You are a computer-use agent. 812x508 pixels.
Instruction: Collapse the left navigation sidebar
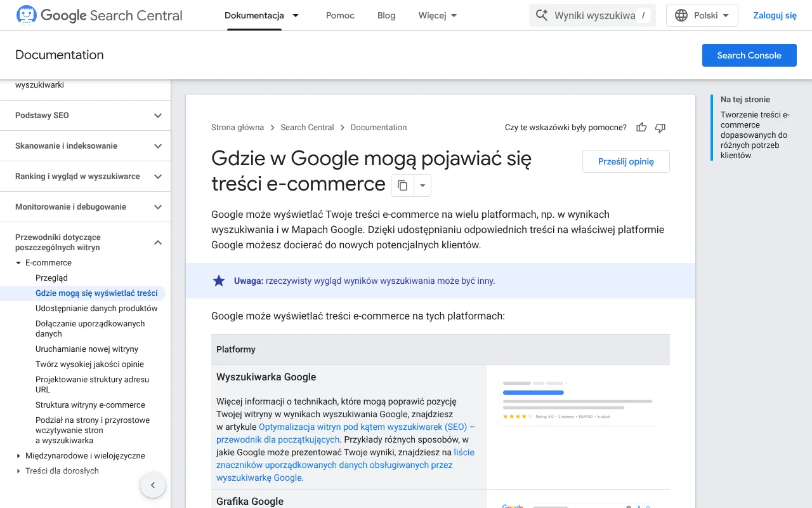(152, 486)
